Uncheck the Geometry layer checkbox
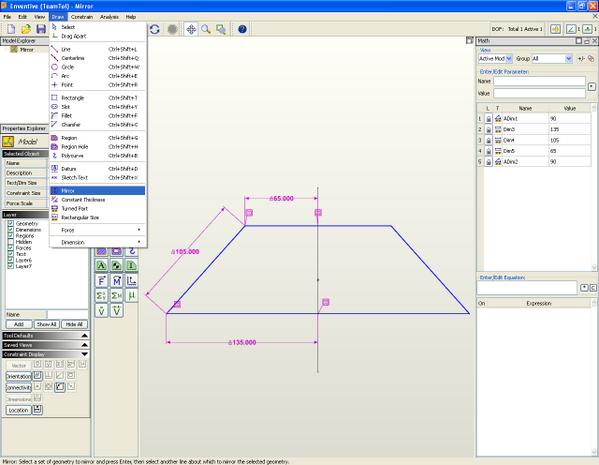This screenshot has height=465, width=599. [x=11, y=224]
